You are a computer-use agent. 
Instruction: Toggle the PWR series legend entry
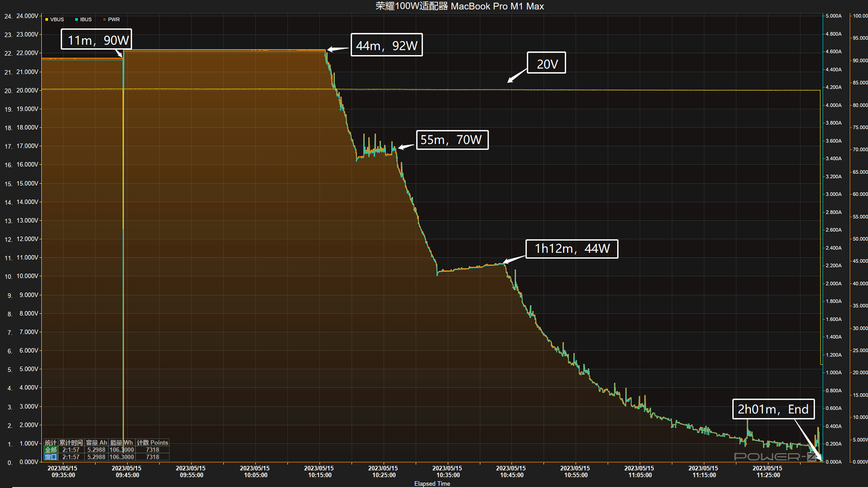click(113, 19)
